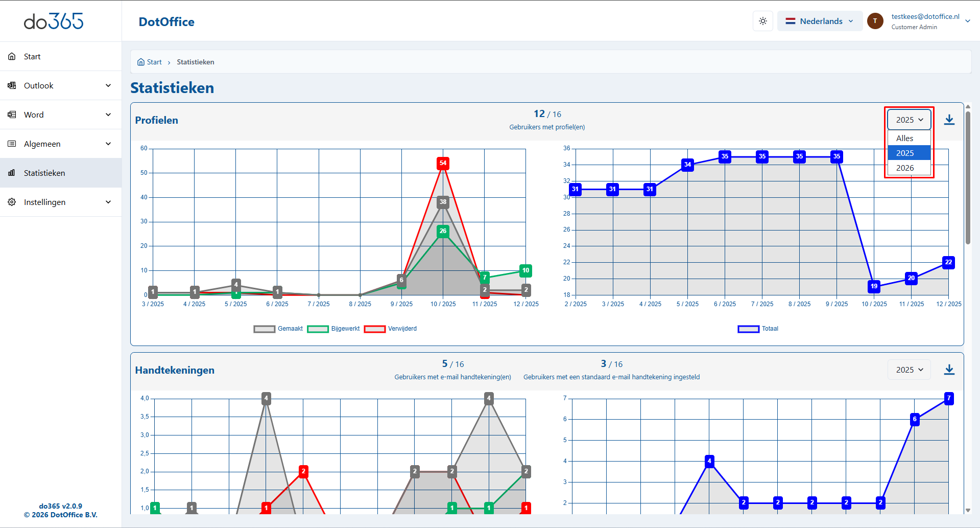The width and height of the screenshot is (980, 528).
Task: Toggle Gemaakt series in Profielen legend
Action: (264, 329)
